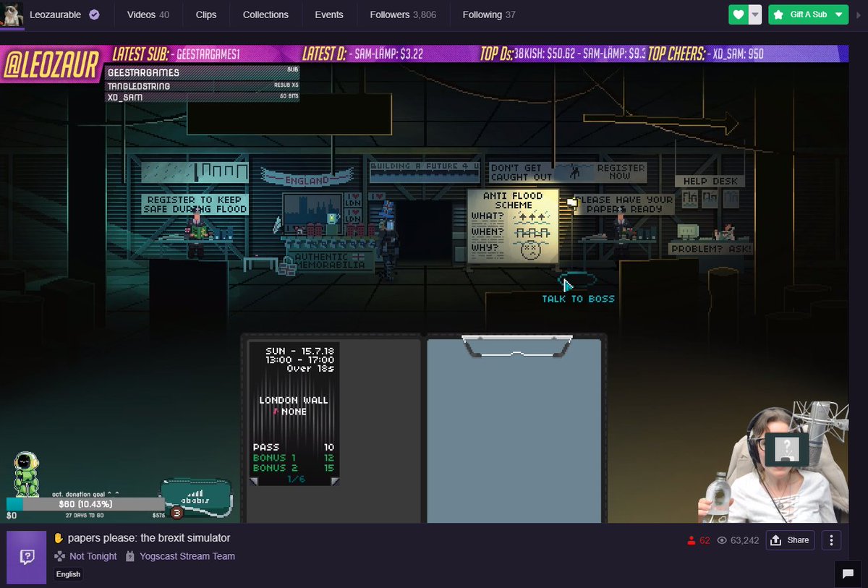This screenshot has height=588, width=868.
Task: View the Following tab
Action: 490,14
